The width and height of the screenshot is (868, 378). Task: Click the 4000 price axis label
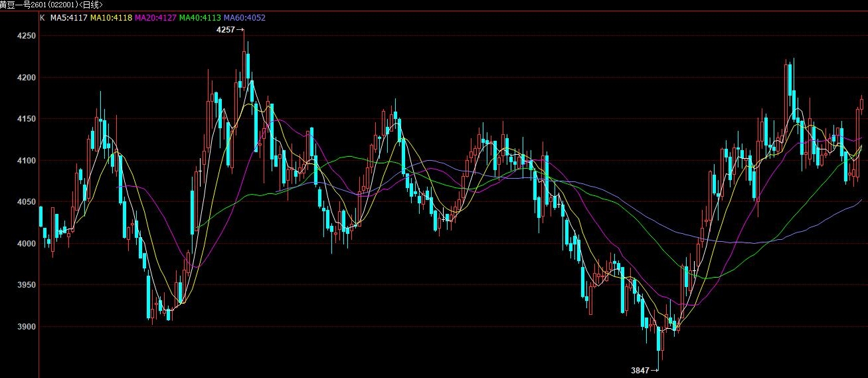(27, 244)
